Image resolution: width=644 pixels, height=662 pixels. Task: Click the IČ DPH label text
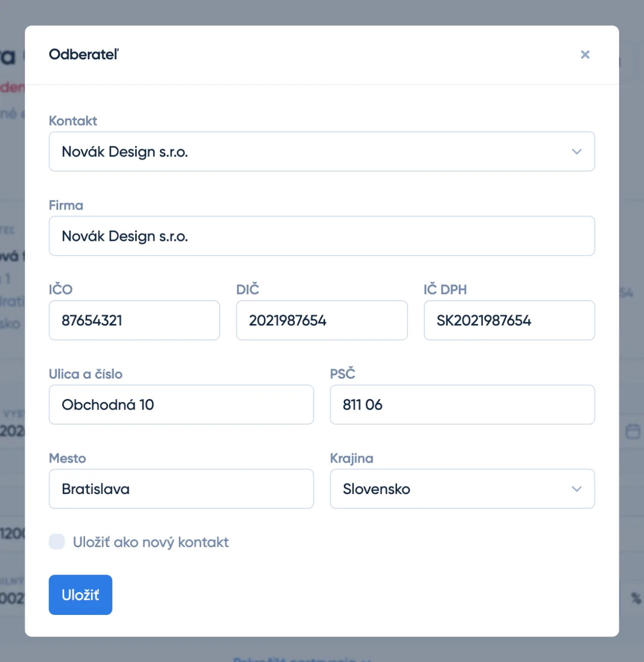point(445,289)
